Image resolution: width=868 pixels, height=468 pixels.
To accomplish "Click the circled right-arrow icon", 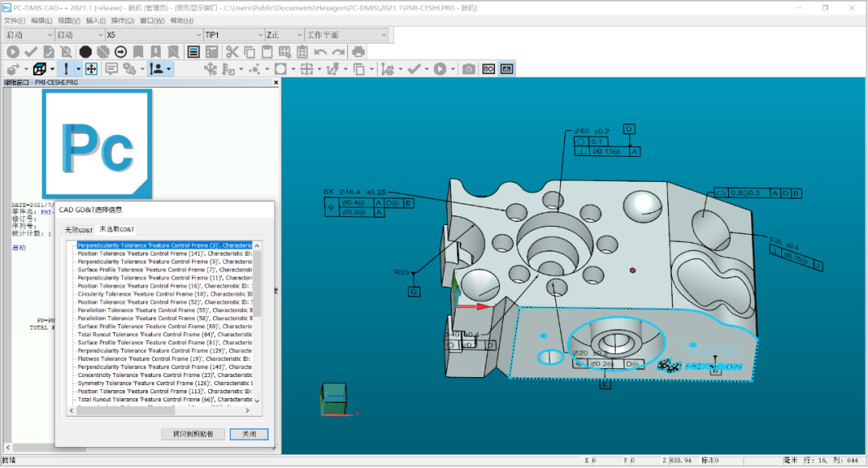I will [121, 52].
